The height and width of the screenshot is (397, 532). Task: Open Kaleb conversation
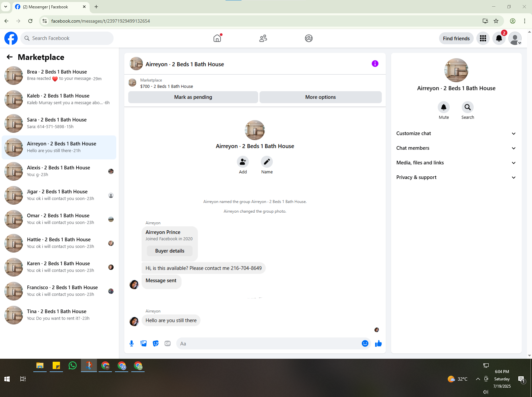[59, 99]
